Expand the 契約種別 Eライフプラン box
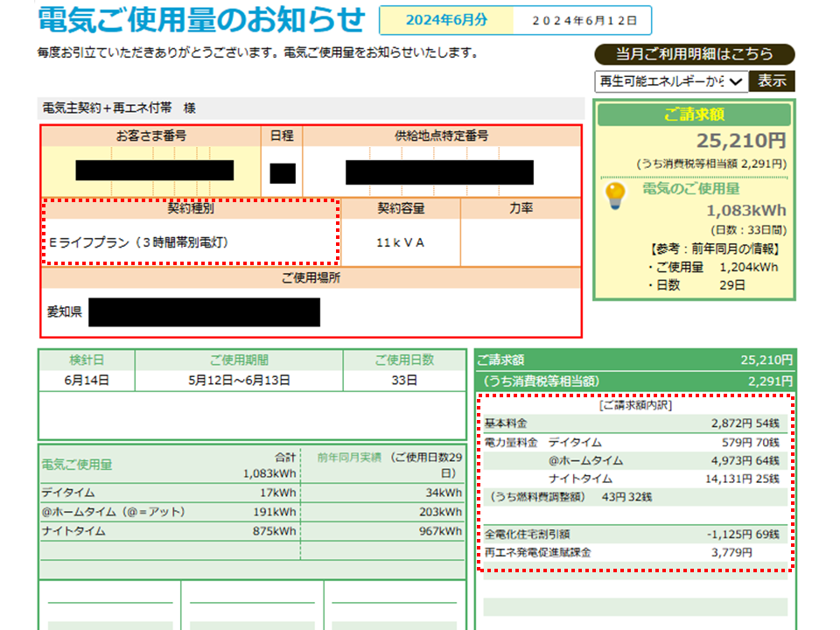 (x=188, y=229)
